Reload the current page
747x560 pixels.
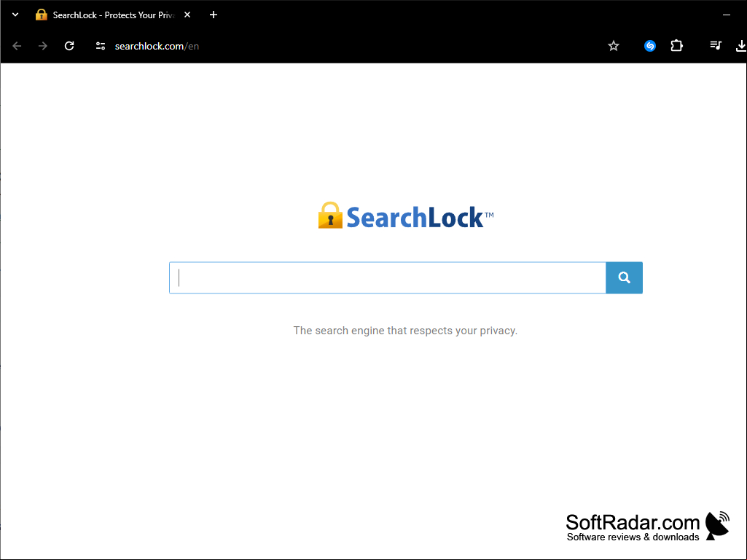click(x=69, y=46)
